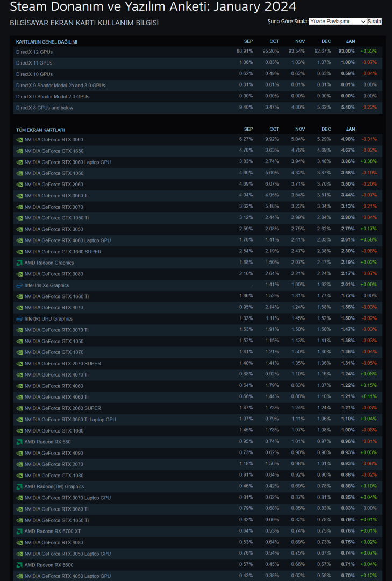The image size is (392, 581).
Task: Click NVIDIA icon beside GeForce RTX 4080
Action: point(19,543)
